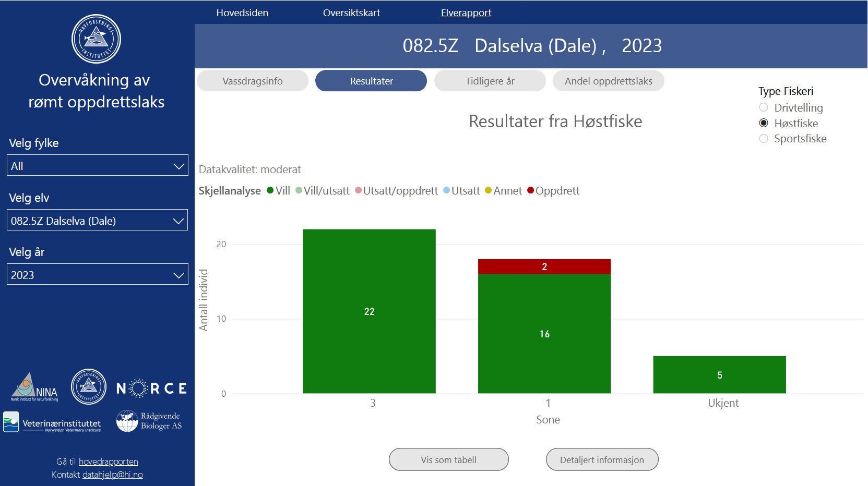This screenshot has height=486, width=868.
Task: Click the yellow Annet legend marker
Action: pyautogui.click(x=488, y=191)
